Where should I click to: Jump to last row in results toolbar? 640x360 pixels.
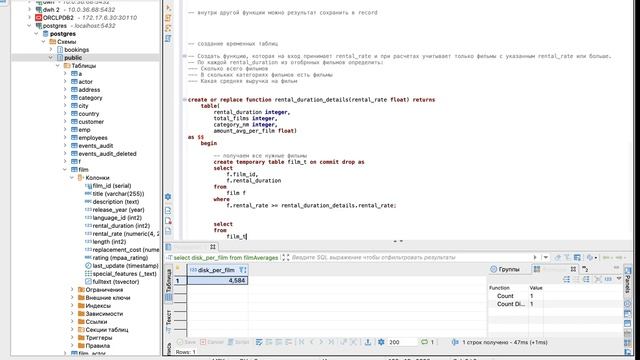[x=331, y=342]
